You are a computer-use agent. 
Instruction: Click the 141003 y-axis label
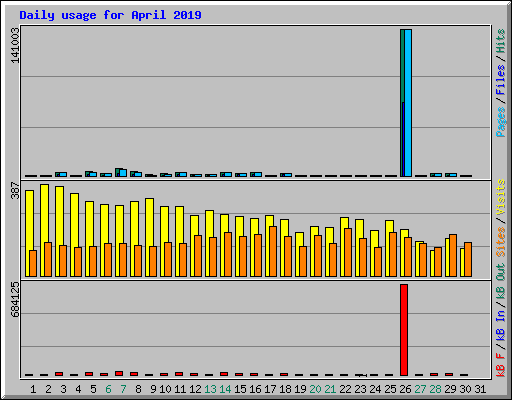tap(15, 45)
